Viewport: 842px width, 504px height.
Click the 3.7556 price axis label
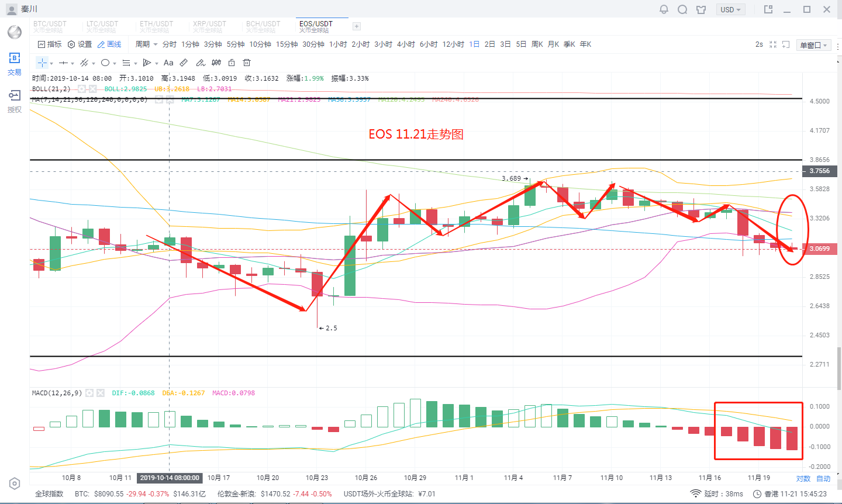(x=819, y=171)
